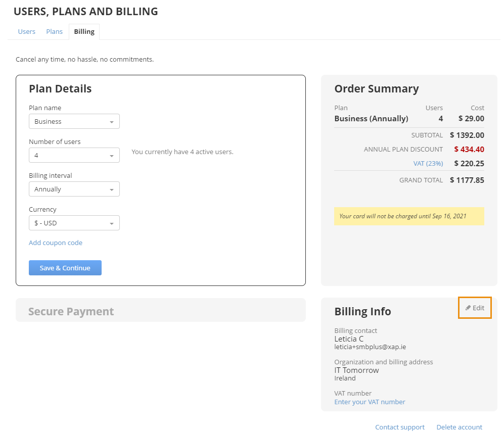Expand the Number of users dropdown
The height and width of the screenshot is (433, 504).
pos(74,155)
